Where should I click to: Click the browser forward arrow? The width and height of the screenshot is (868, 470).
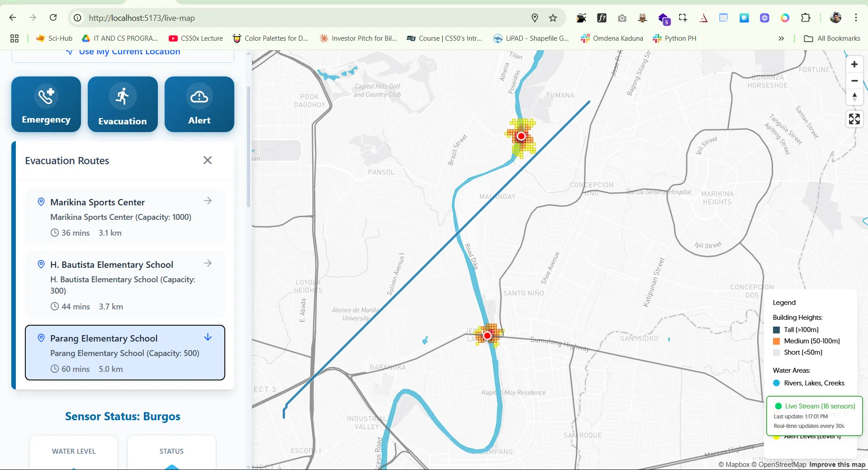(x=33, y=18)
